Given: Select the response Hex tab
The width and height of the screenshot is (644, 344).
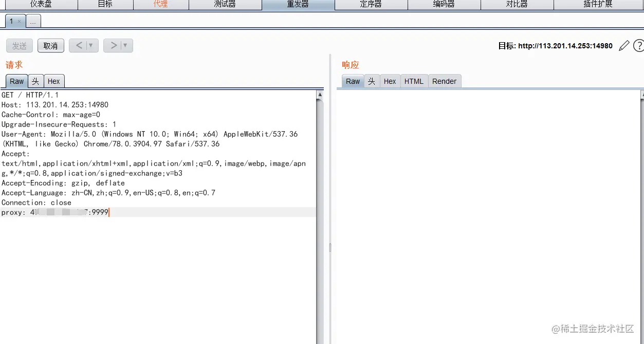Looking at the screenshot, I should tap(390, 81).
